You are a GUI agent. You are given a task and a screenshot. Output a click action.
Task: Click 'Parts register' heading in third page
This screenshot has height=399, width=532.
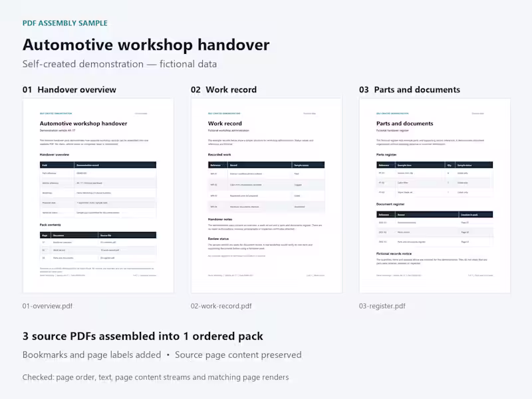click(386, 154)
